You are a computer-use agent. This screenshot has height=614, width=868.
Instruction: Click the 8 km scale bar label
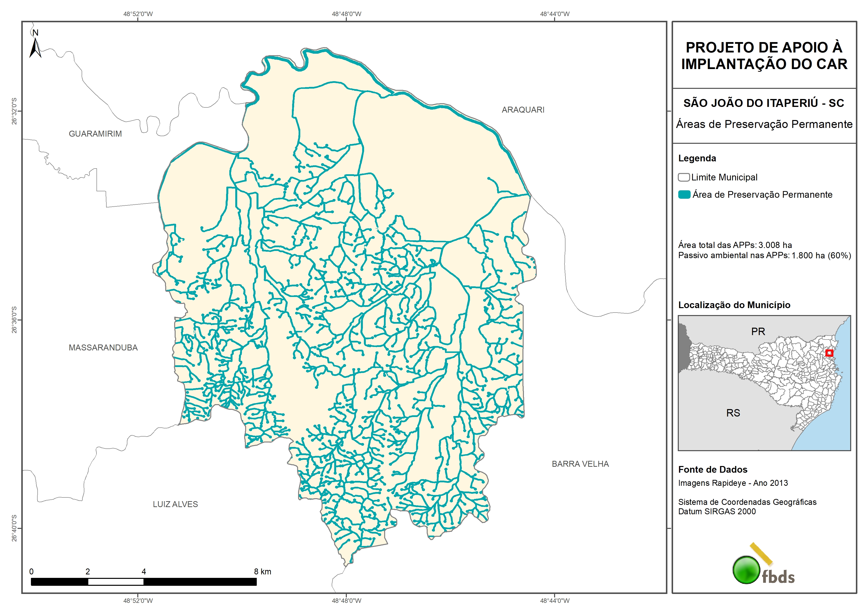point(262,572)
